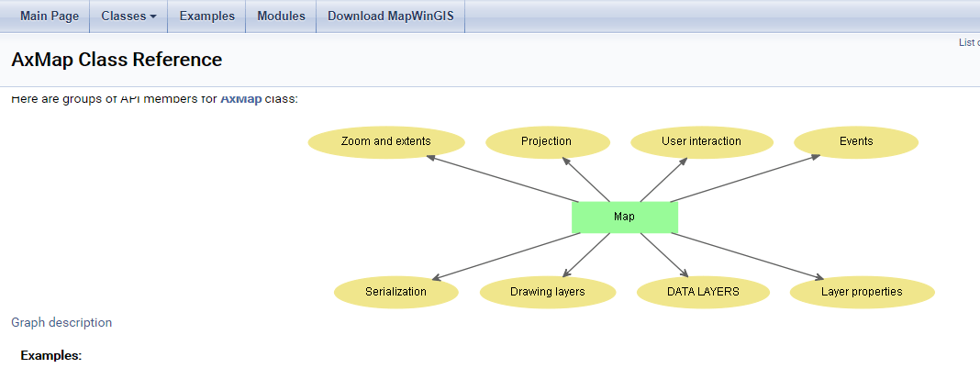
Task: Click the AxMap Class Reference heading
Action: [x=117, y=60]
